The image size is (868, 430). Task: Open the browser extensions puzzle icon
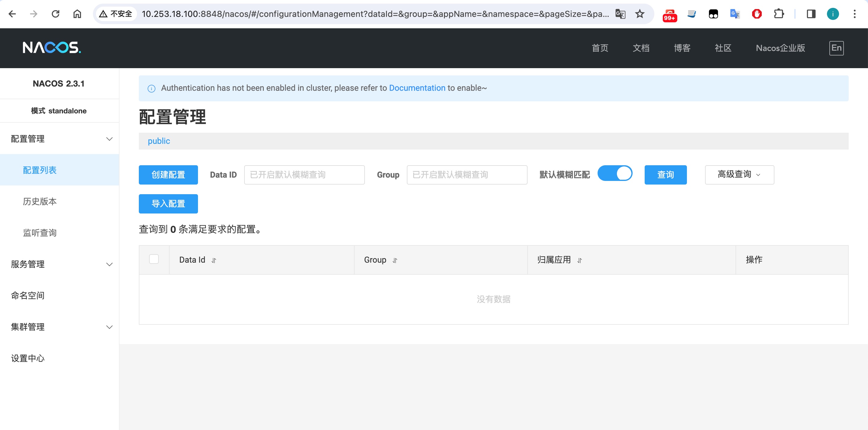778,14
